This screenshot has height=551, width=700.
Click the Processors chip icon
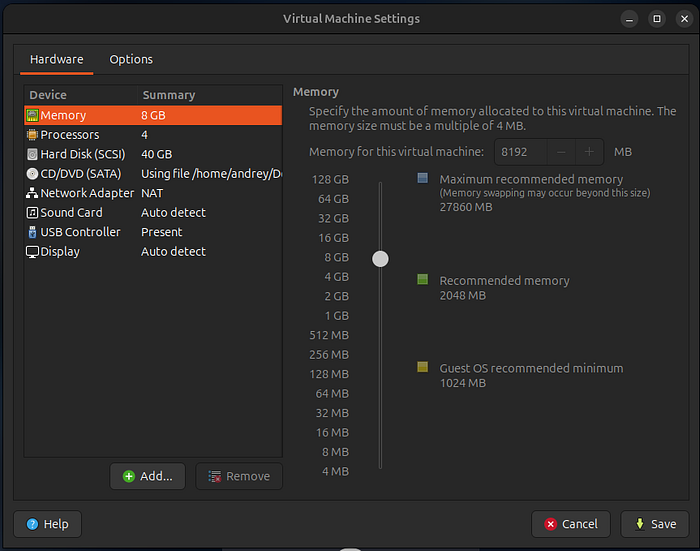(x=32, y=135)
